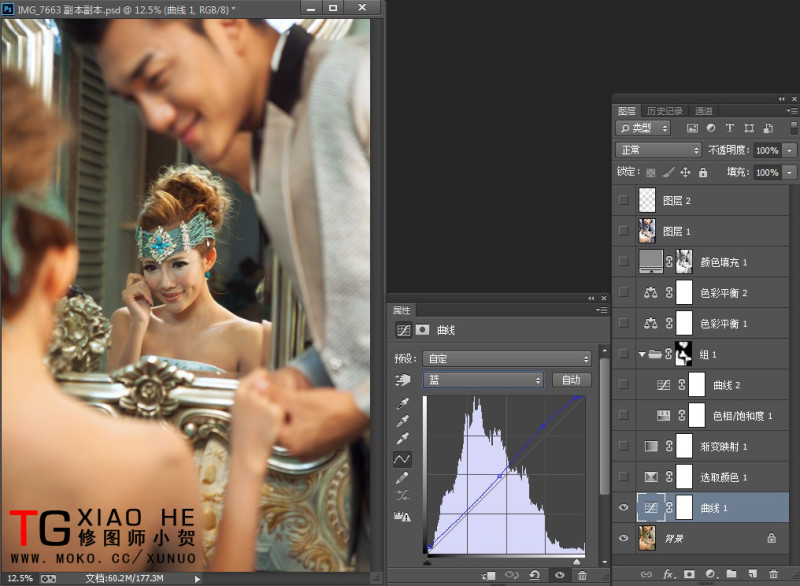This screenshot has width=800, height=586.
Task: Collapse the 组 1 group triangle
Action: (642, 354)
